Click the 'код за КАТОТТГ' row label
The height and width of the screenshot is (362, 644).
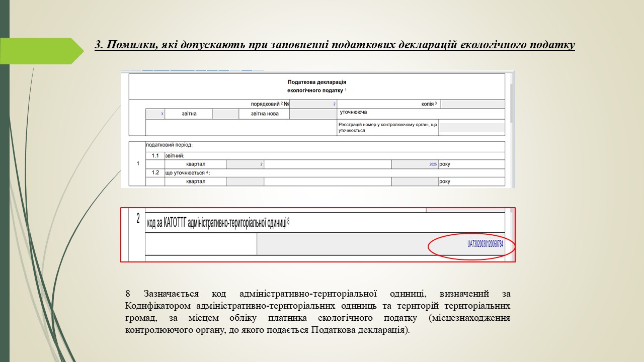pos(217,223)
